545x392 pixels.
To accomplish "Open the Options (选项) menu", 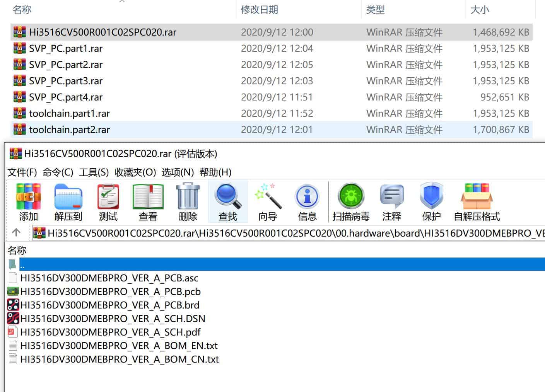I will [178, 172].
